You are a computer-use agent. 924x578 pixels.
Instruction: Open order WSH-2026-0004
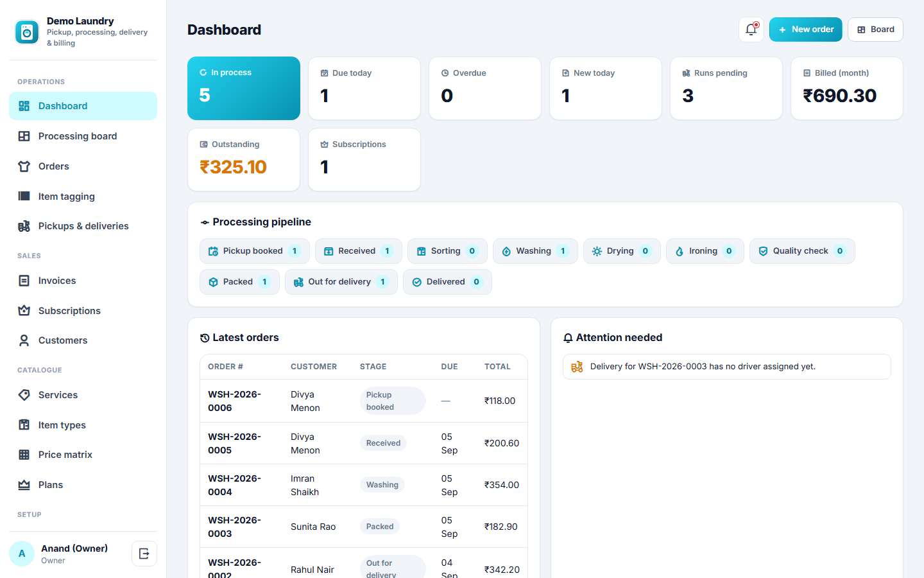pos(235,485)
